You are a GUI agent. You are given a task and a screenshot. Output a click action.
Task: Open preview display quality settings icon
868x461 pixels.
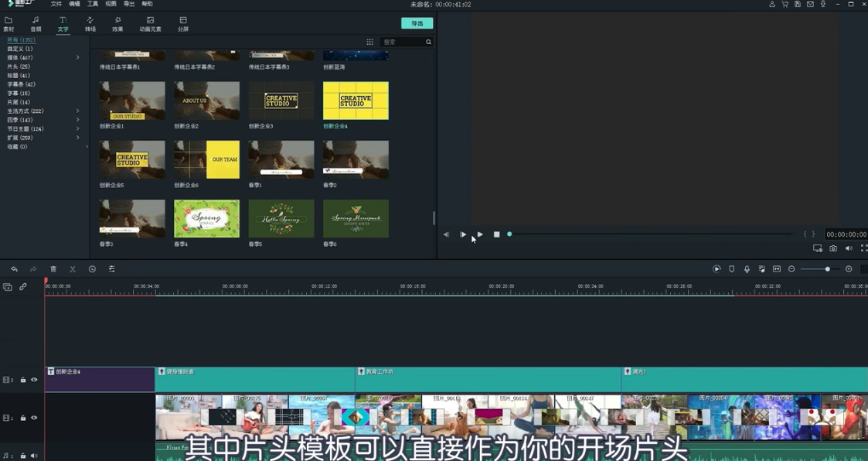(818, 248)
